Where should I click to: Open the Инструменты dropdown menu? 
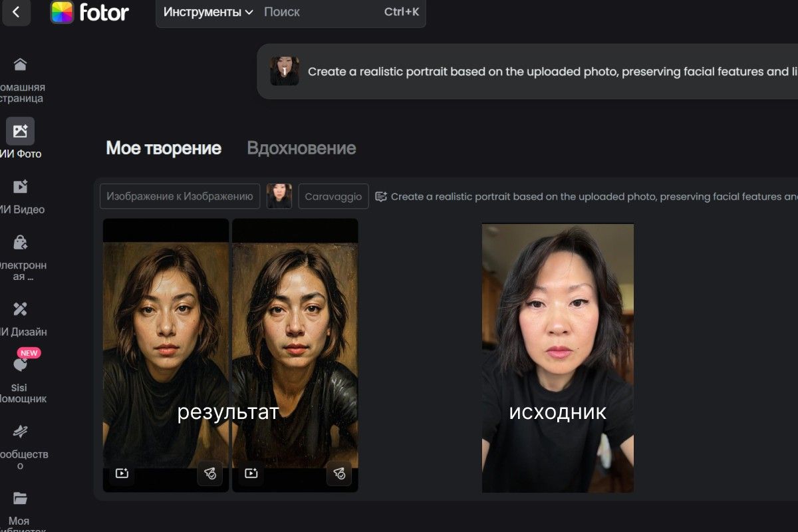click(x=203, y=12)
